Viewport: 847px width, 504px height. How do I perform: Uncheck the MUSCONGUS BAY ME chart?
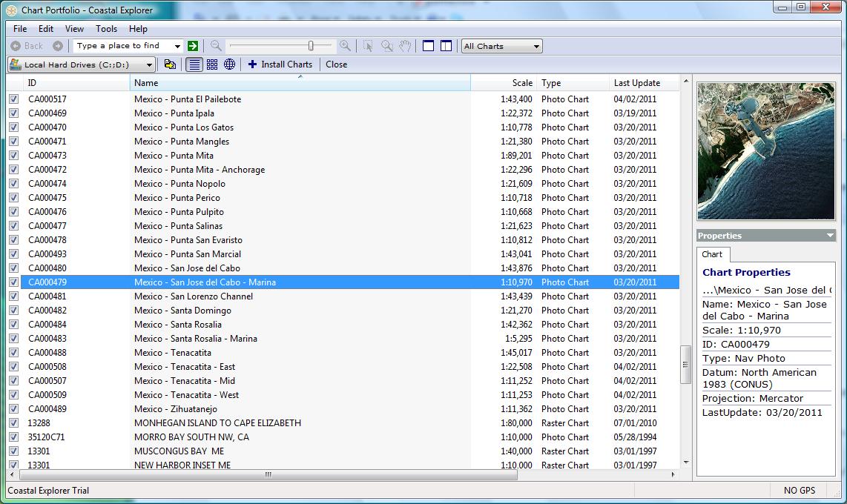(14, 451)
